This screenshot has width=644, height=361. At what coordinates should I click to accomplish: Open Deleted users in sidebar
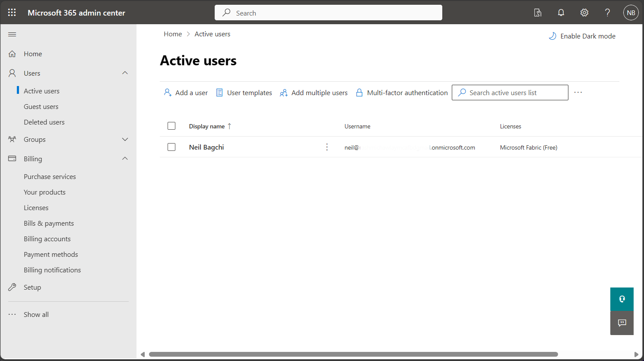(x=44, y=122)
